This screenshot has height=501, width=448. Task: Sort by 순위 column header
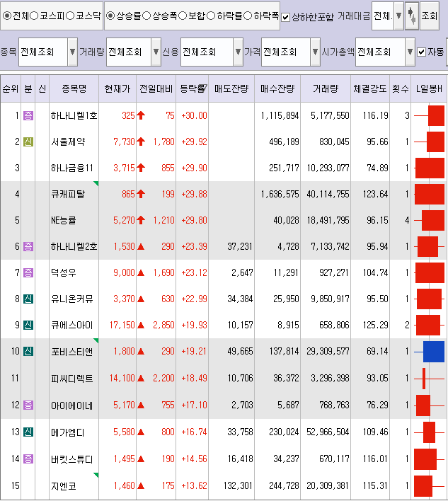(x=11, y=89)
